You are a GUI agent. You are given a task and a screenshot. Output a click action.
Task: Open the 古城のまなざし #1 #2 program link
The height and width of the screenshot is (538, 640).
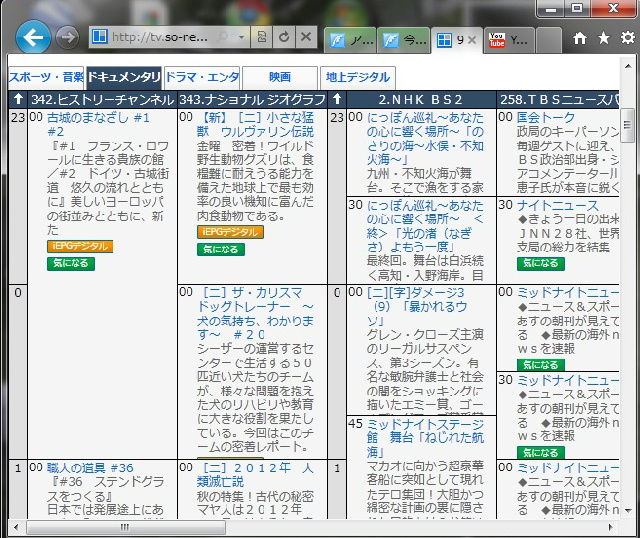pyautogui.click(x=98, y=124)
